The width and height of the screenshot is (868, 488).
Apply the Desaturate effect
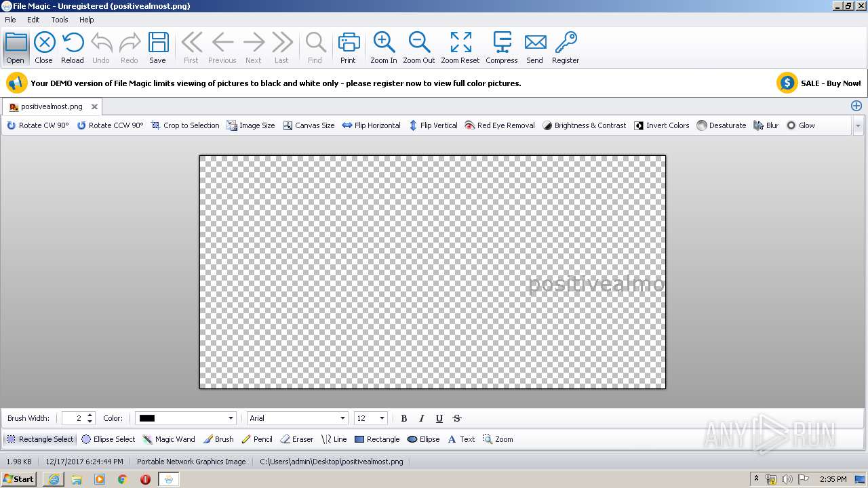[722, 125]
